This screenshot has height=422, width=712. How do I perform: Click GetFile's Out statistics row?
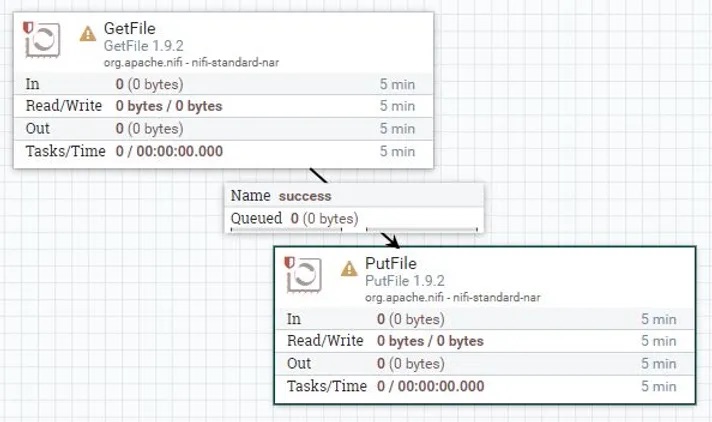pyautogui.click(x=223, y=129)
